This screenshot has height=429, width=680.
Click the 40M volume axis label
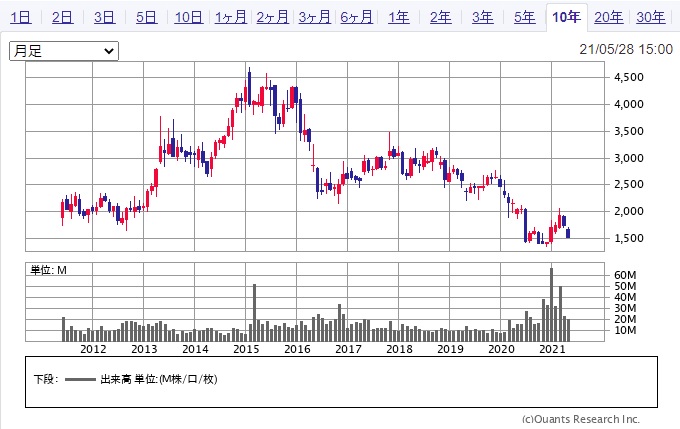(x=625, y=298)
